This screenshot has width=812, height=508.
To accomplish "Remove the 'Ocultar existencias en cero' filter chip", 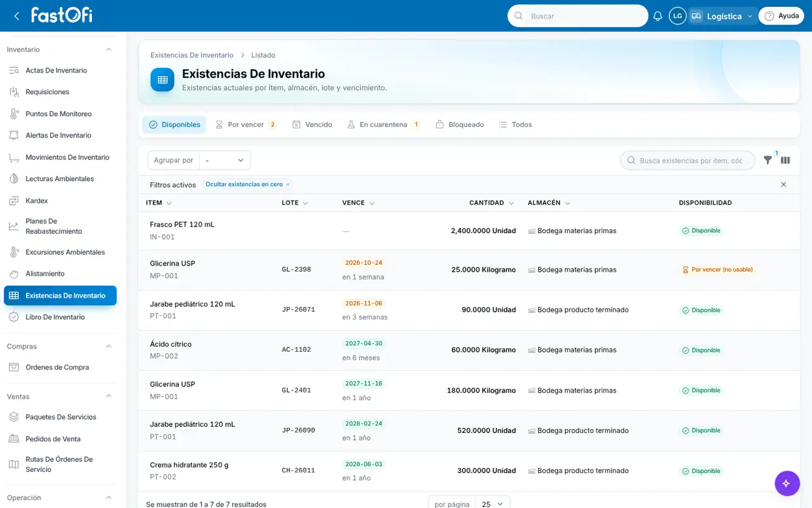I will [x=287, y=185].
